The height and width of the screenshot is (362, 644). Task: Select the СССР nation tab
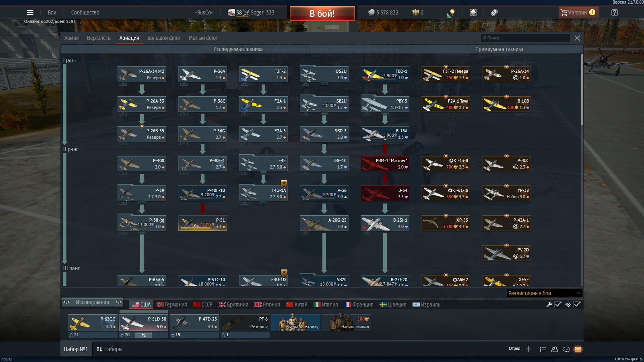203,304
